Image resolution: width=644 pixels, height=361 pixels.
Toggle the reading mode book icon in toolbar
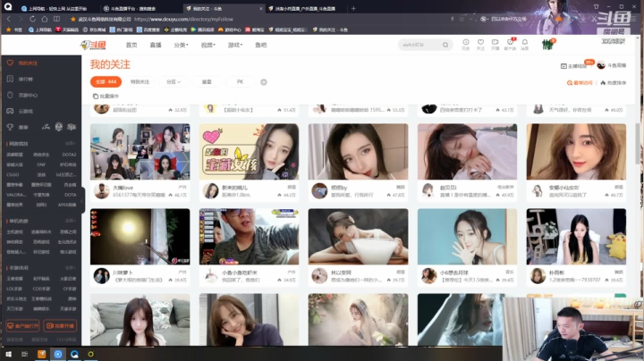tap(56, 19)
